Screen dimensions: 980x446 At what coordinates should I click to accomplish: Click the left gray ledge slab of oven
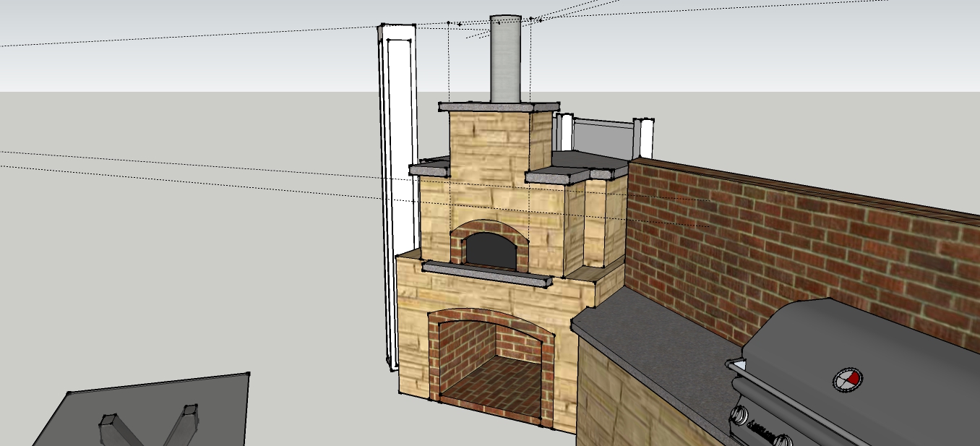pyautogui.click(x=430, y=168)
